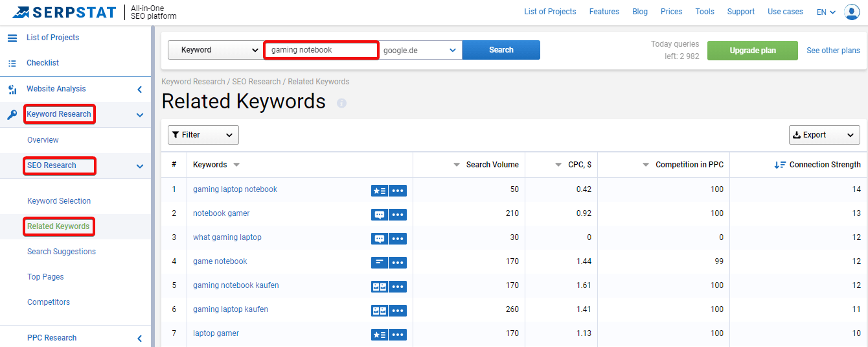Open three-dots menu for gaming laptop notebook
Viewport: 868px width, 347px height.
click(398, 191)
